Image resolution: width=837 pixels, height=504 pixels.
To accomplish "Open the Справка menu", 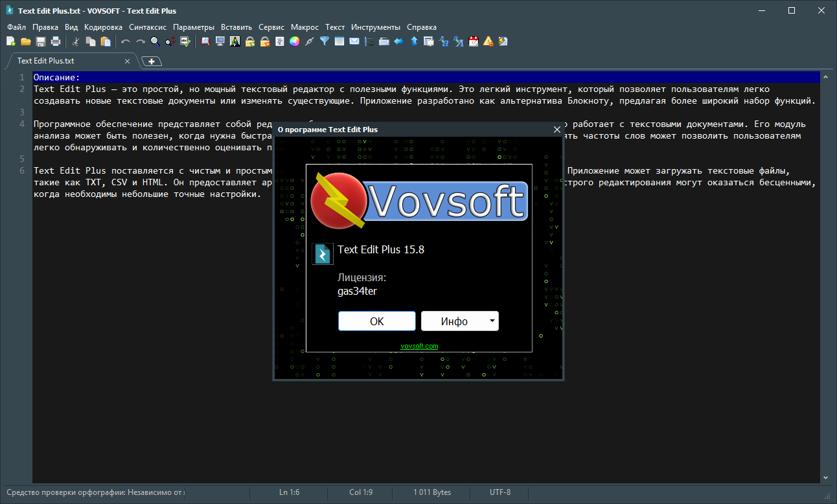I will point(422,27).
